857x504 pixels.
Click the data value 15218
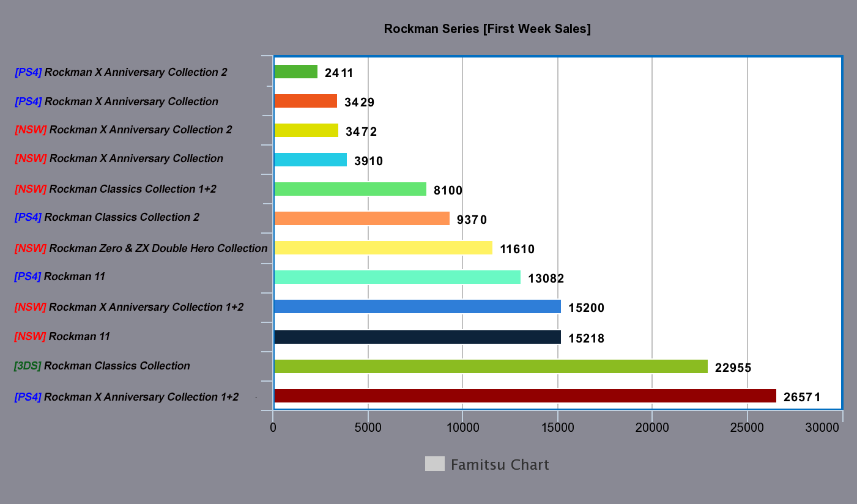pos(587,339)
